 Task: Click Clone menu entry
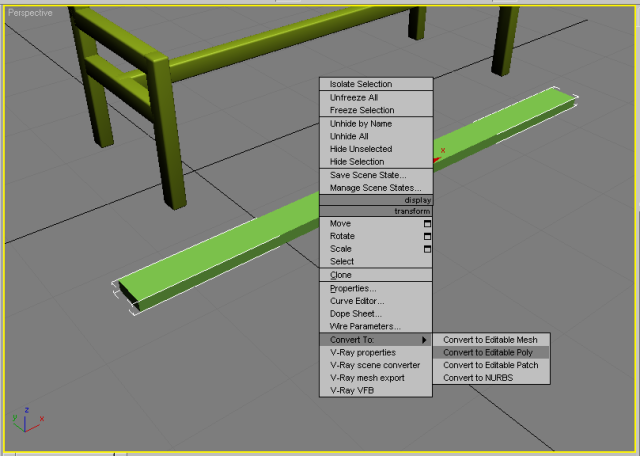(376, 275)
